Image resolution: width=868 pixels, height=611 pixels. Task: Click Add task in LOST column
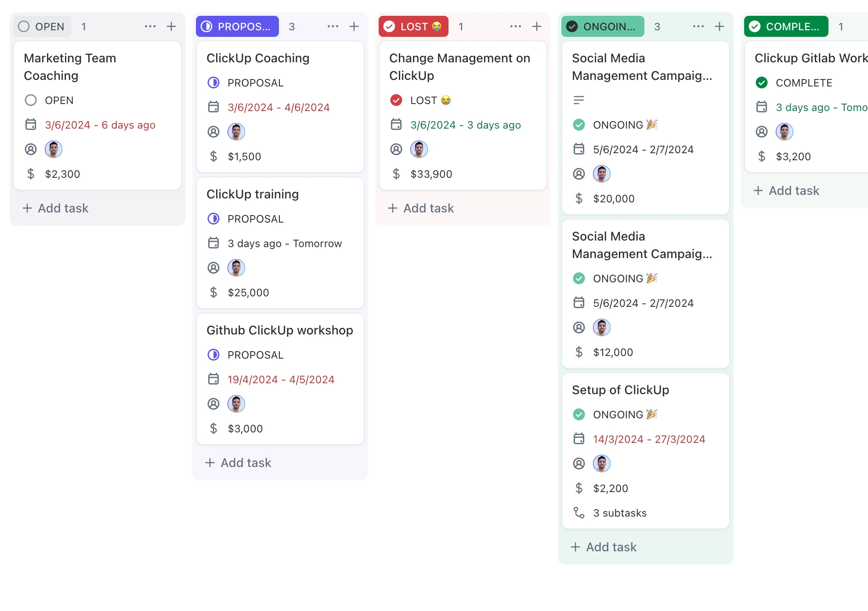[x=421, y=208]
